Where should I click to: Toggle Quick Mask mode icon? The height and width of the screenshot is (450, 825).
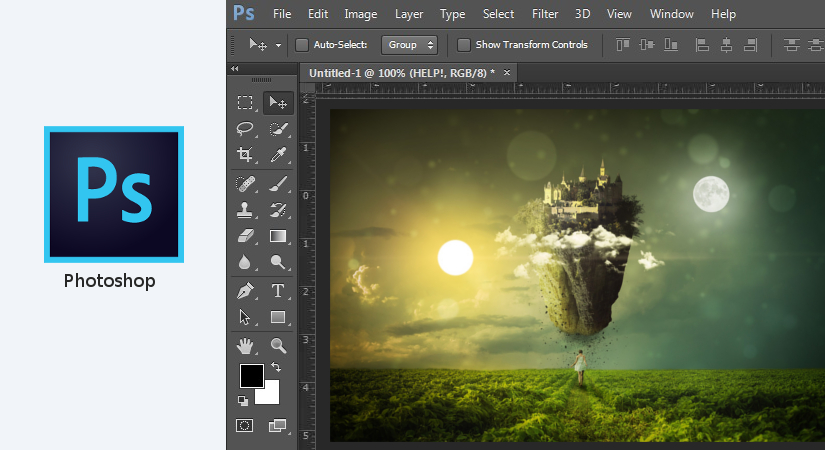pyautogui.click(x=245, y=425)
